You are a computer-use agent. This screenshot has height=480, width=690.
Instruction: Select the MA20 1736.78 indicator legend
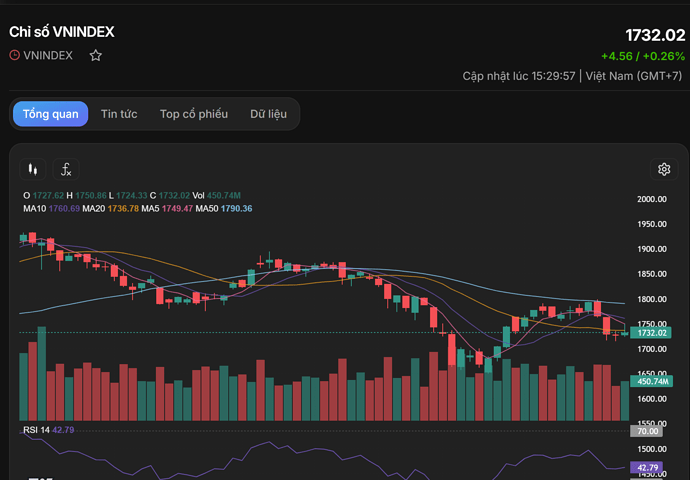tap(110, 209)
